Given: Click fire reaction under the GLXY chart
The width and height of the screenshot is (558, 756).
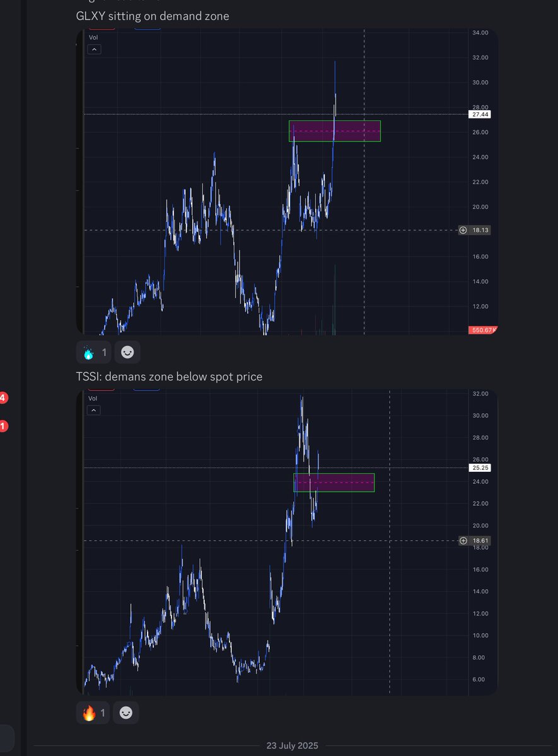Looking at the screenshot, I should pos(93,353).
